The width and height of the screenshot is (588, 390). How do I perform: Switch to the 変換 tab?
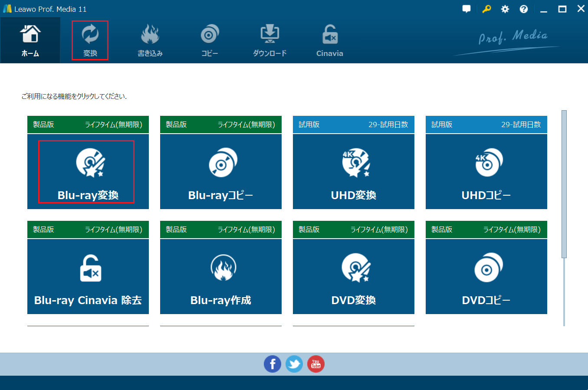(90, 40)
